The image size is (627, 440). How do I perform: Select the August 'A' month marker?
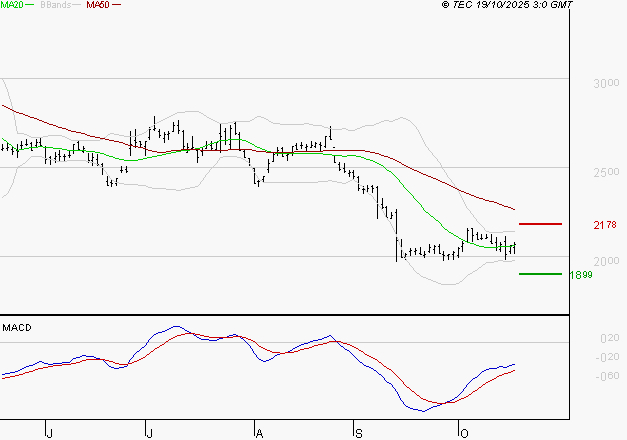click(258, 432)
